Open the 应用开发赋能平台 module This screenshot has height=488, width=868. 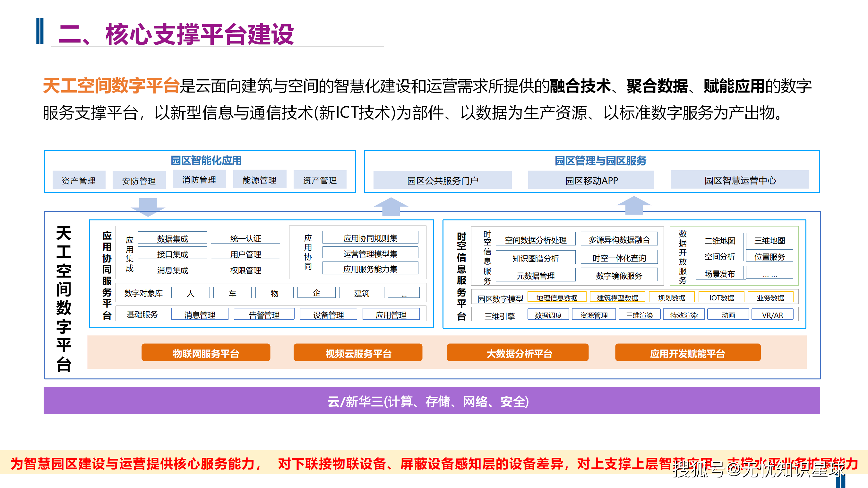point(688,353)
